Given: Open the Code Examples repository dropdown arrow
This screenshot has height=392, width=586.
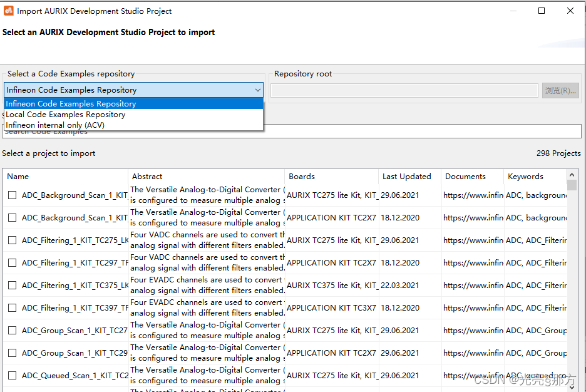Looking at the screenshot, I should tap(257, 90).
